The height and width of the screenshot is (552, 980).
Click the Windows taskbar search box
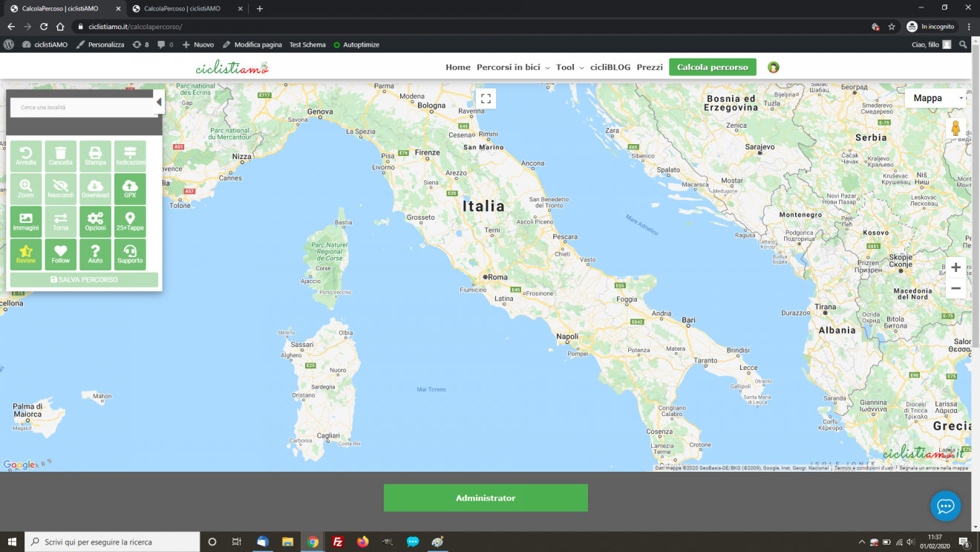coord(113,542)
